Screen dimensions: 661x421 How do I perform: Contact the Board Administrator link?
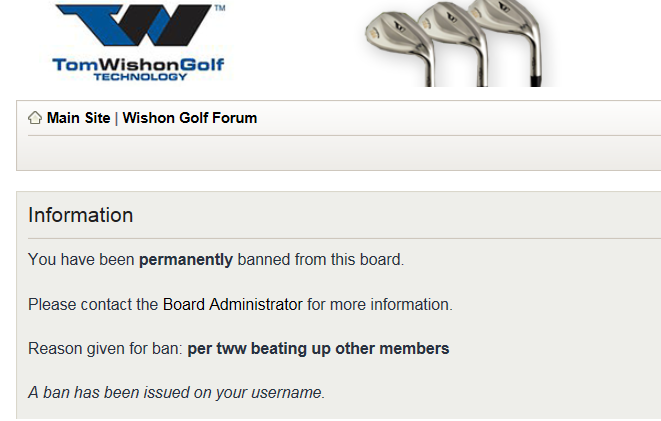pos(232,304)
